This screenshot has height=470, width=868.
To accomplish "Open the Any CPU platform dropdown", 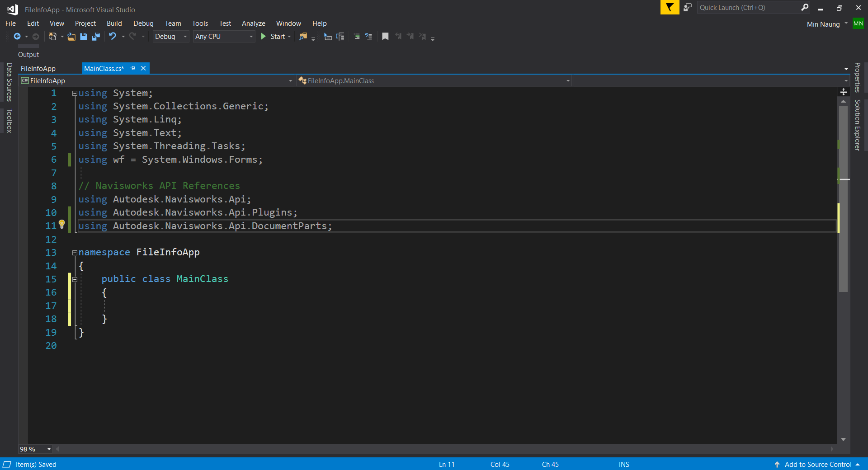I will pyautogui.click(x=251, y=37).
